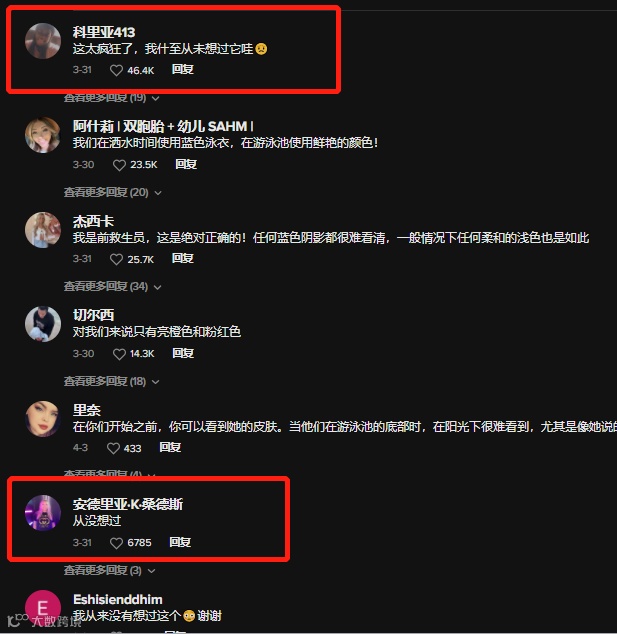Open username 阿什莉 | 双胞胎 + 幼儿 SAHM
This screenshot has height=634, width=617.
pyautogui.click(x=163, y=127)
